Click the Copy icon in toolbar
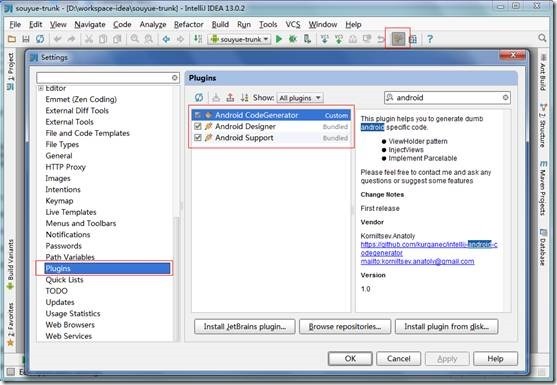557x385 pixels. (103, 39)
